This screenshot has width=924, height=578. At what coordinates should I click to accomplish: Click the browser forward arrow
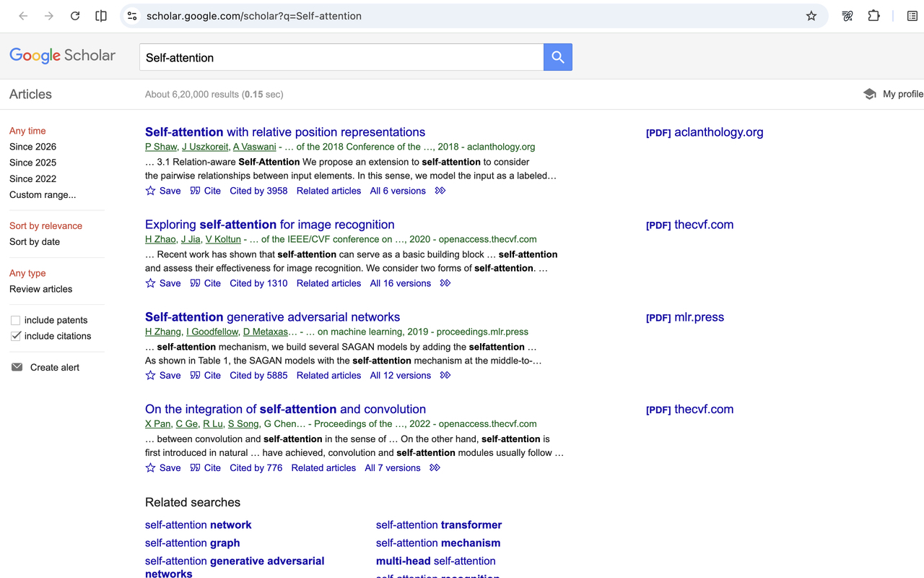pos(49,16)
